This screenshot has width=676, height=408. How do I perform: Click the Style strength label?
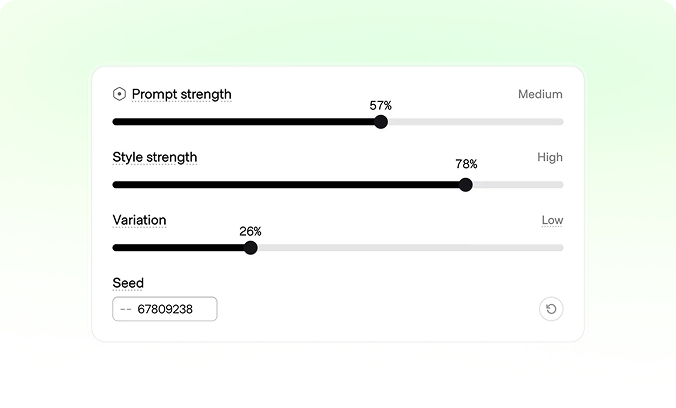point(155,157)
